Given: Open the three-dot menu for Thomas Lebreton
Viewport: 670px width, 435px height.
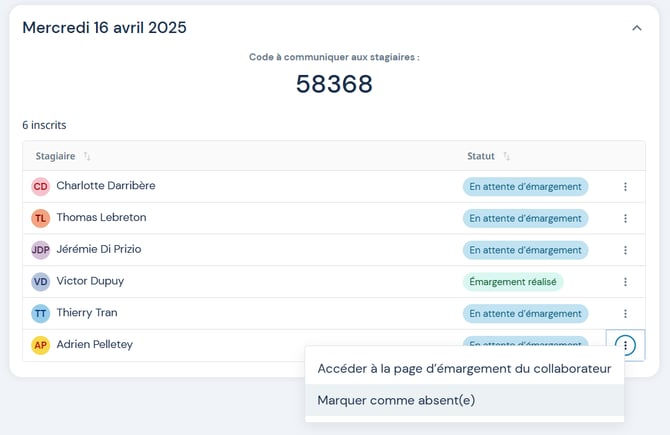Looking at the screenshot, I should (x=625, y=219).
